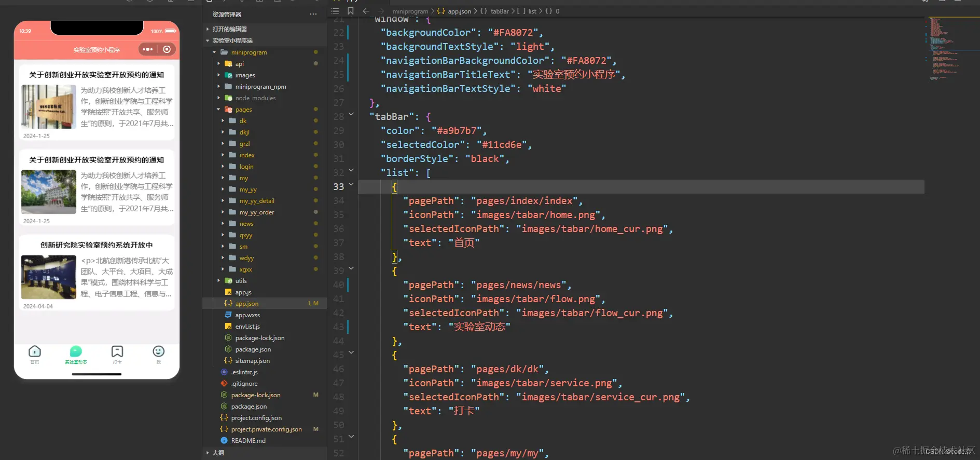This screenshot has height=460, width=980.
Task: Tap the simulator capsule menu dots
Action: [x=148, y=49]
